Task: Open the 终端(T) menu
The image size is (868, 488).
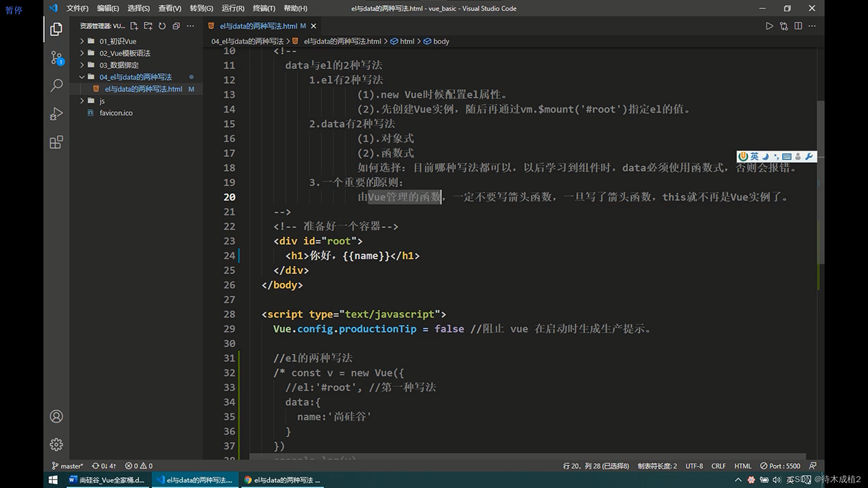Action: [x=264, y=8]
